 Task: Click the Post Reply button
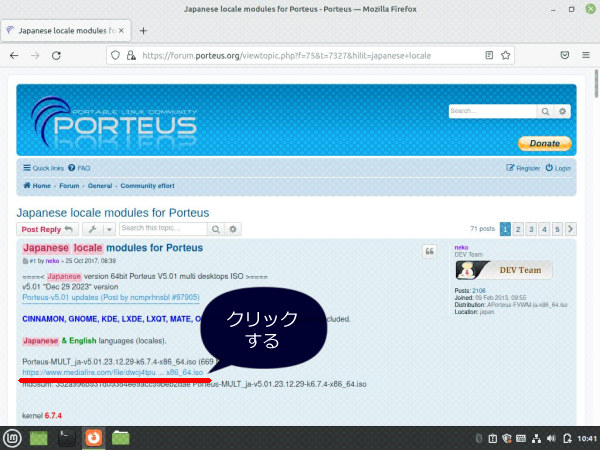click(x=47, y=229)
